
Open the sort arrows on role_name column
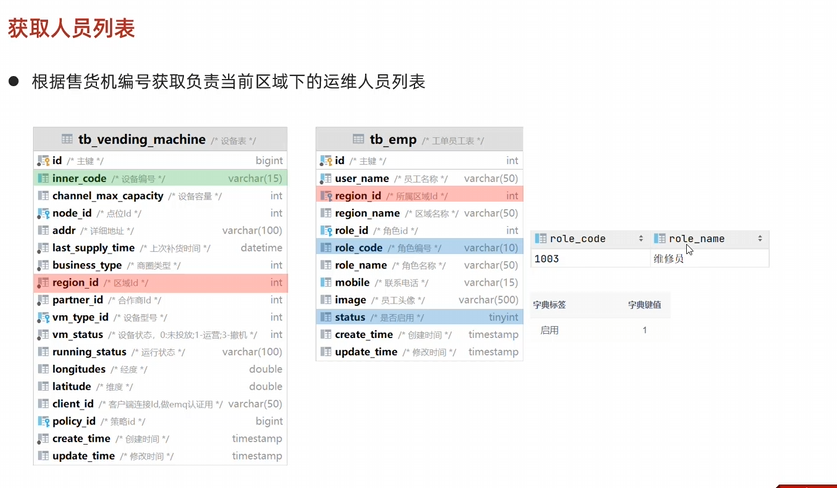point(760,239)
